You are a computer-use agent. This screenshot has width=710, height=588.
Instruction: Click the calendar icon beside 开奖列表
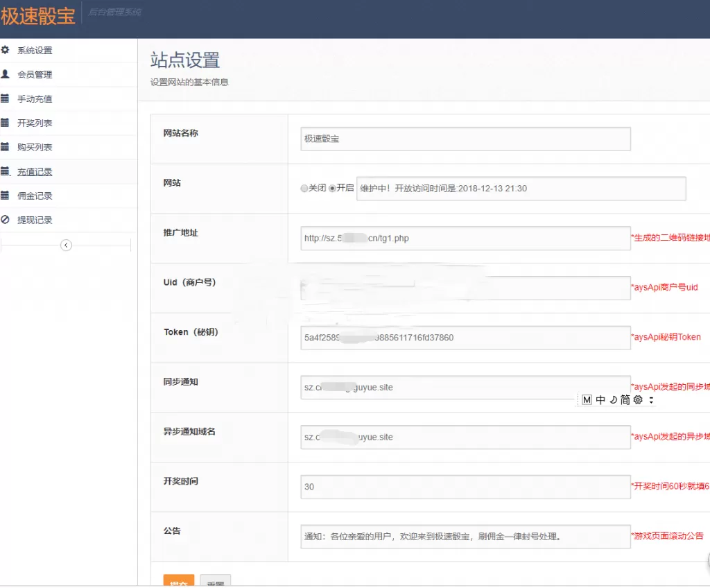5,123
